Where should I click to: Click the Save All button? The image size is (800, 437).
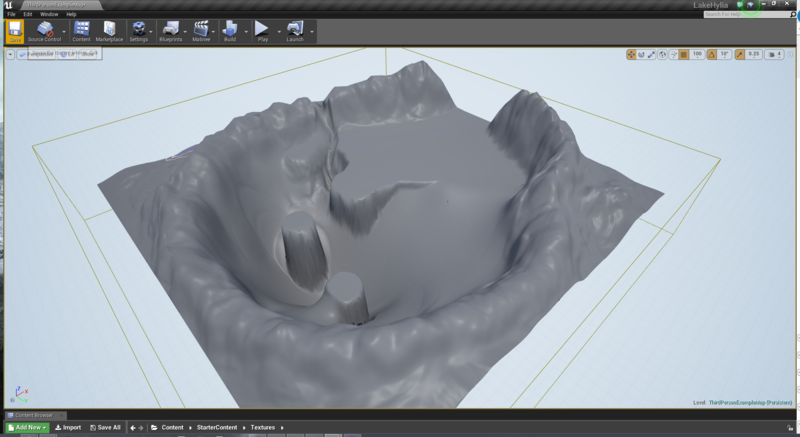pos(105,427)
